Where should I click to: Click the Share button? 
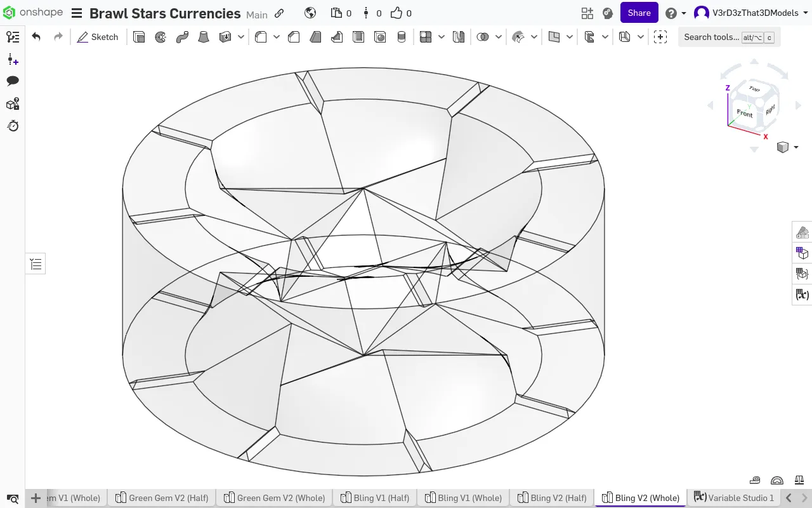coord(639,13)
